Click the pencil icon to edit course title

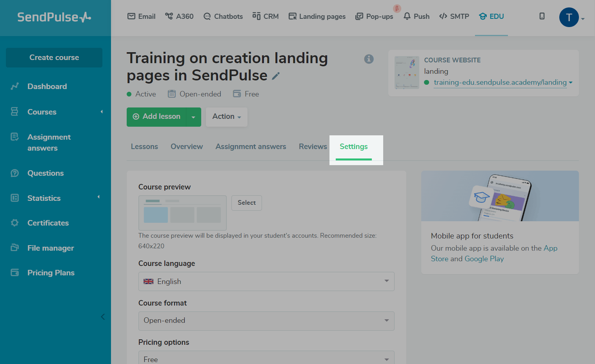tap(276, 76)
